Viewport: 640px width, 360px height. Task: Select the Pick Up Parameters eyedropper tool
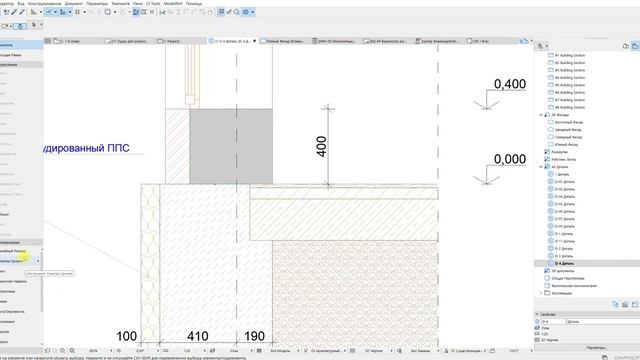click(x=14, y=12)
